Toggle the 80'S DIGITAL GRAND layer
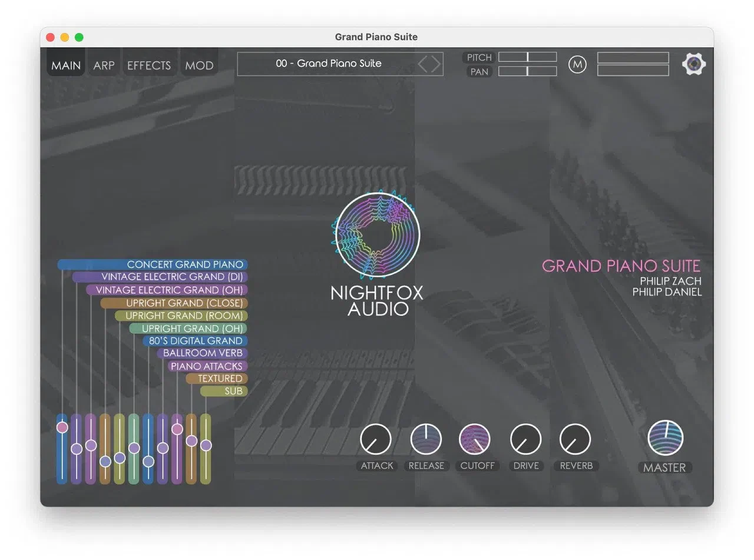The height and width of the screenshot is (560, 754). point(195,340)
